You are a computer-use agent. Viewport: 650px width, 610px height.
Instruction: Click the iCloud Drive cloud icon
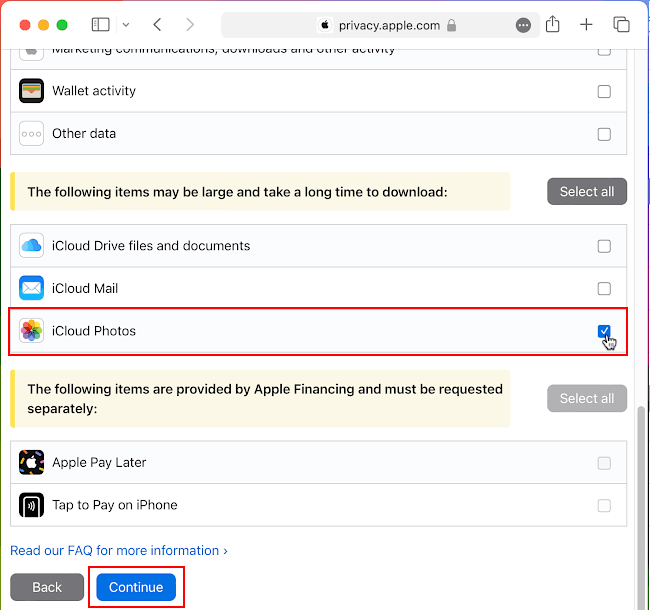tap(32, 246)
